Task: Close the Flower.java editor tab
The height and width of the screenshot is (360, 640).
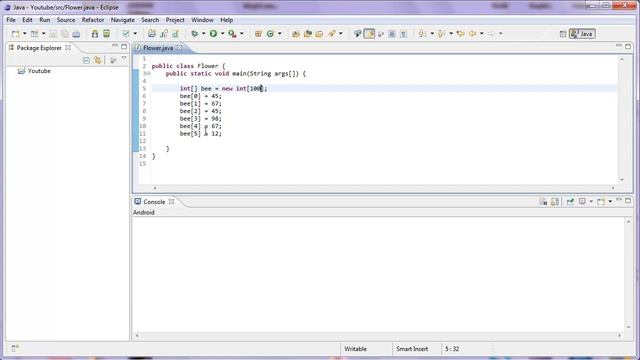Action: click(180, 48)
